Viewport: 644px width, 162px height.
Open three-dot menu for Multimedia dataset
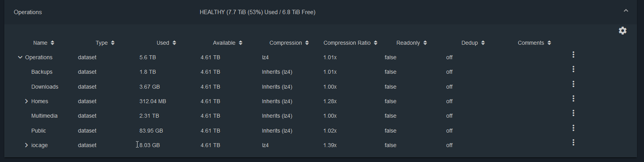pos(573,113)
